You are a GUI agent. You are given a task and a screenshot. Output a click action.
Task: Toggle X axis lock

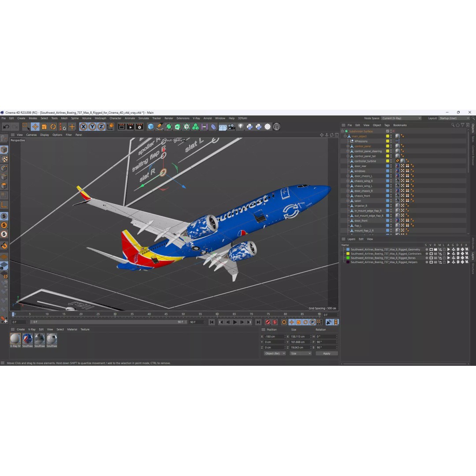(x=83, y=127)
